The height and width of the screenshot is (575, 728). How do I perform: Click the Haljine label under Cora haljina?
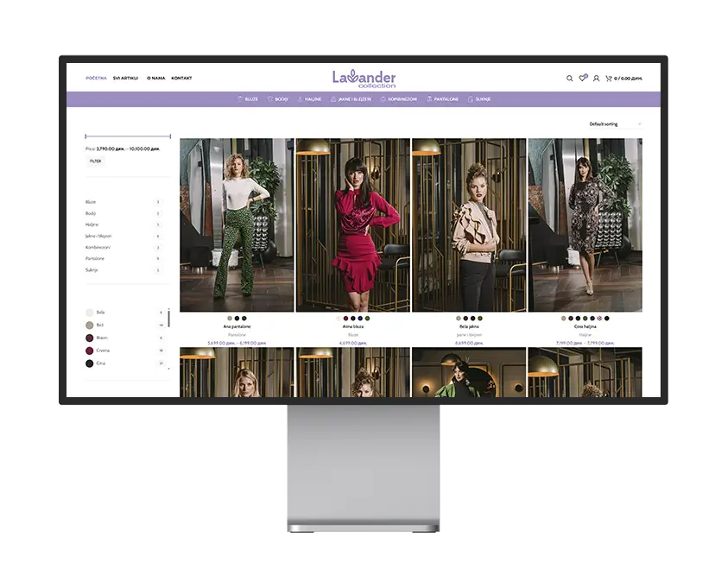tap(585, 335)
